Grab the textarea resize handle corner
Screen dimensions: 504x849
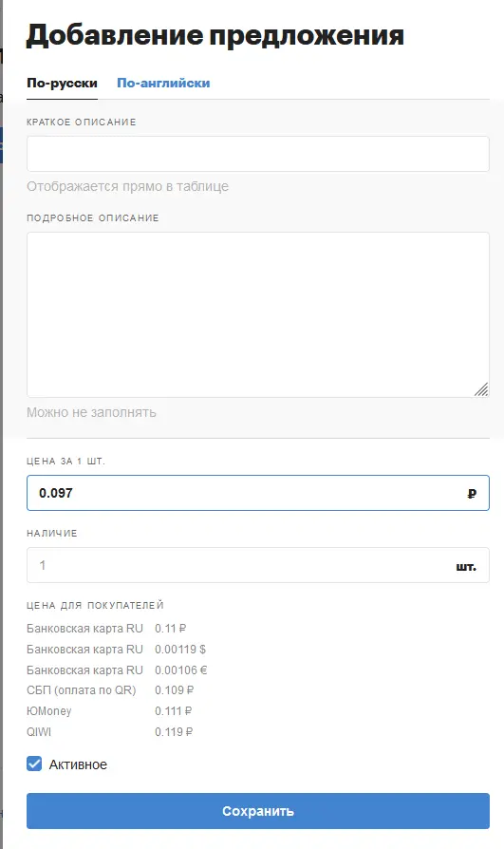click(481, 389)
